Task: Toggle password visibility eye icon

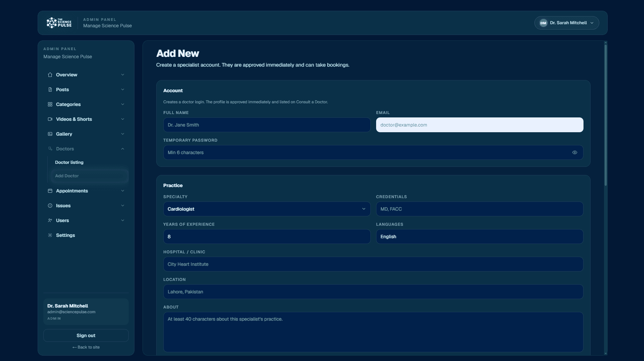Action: coord(575,152)
